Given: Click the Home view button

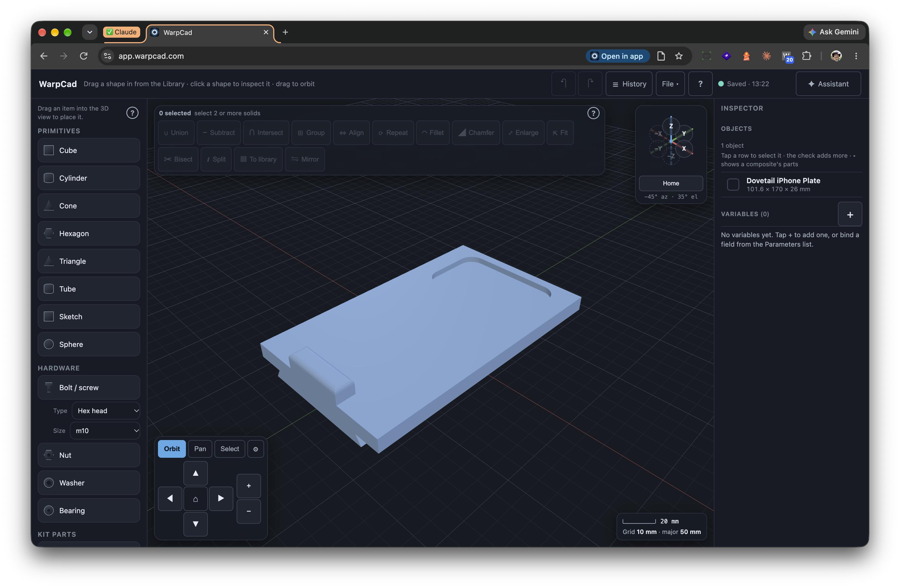Looking at the screenshot, I should (671, 183).
